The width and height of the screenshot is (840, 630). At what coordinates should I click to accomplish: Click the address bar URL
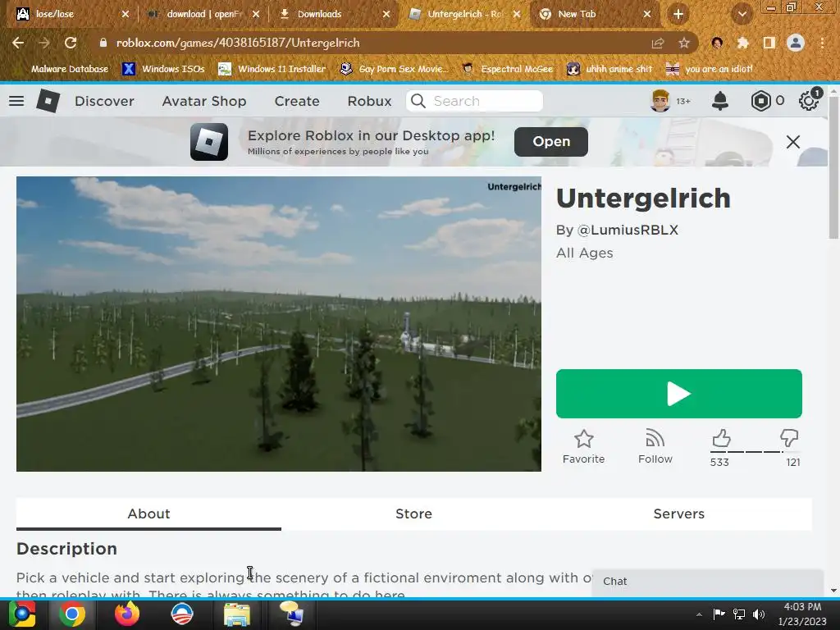click(x=238, y=43)
